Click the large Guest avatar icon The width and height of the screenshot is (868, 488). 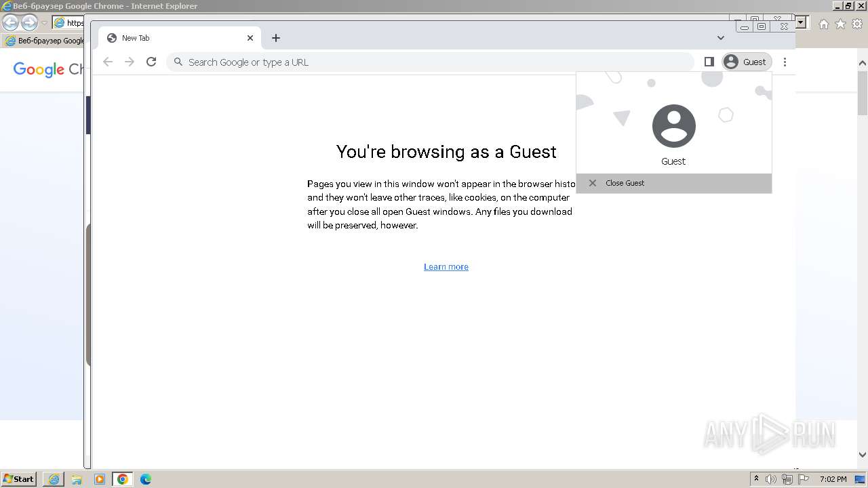pos(674,126)
